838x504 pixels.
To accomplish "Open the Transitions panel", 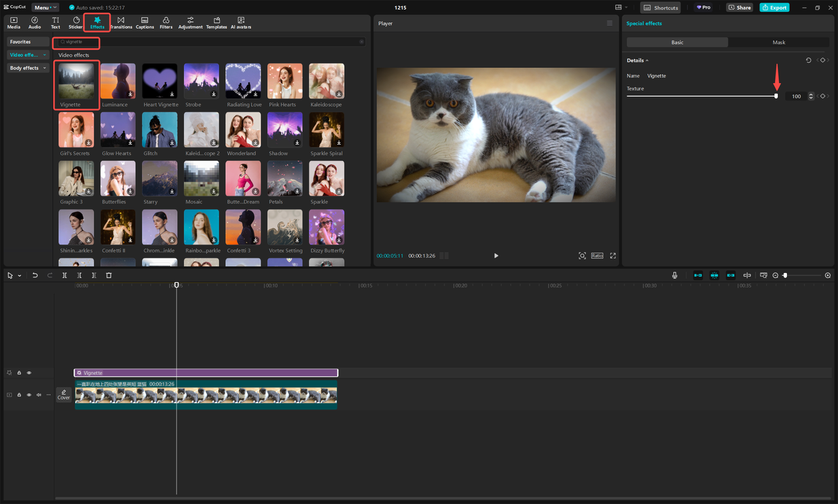I will tap(121, 22).
